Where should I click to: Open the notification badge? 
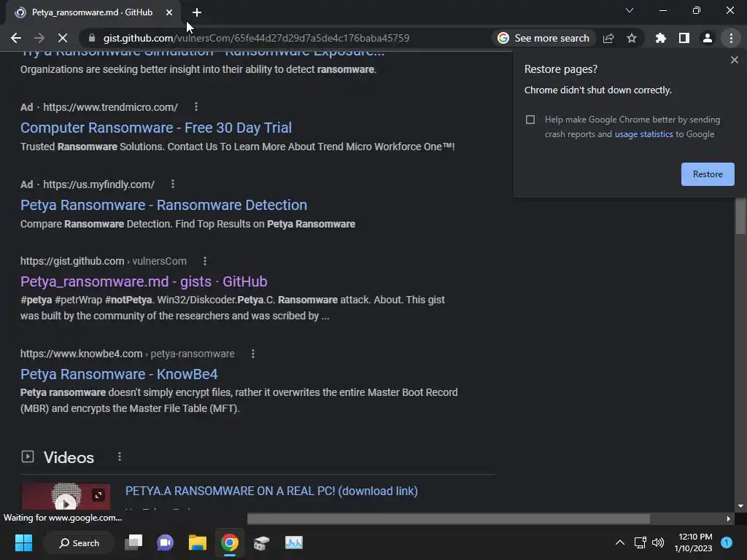pyautogui.click(x=727, y=542)
